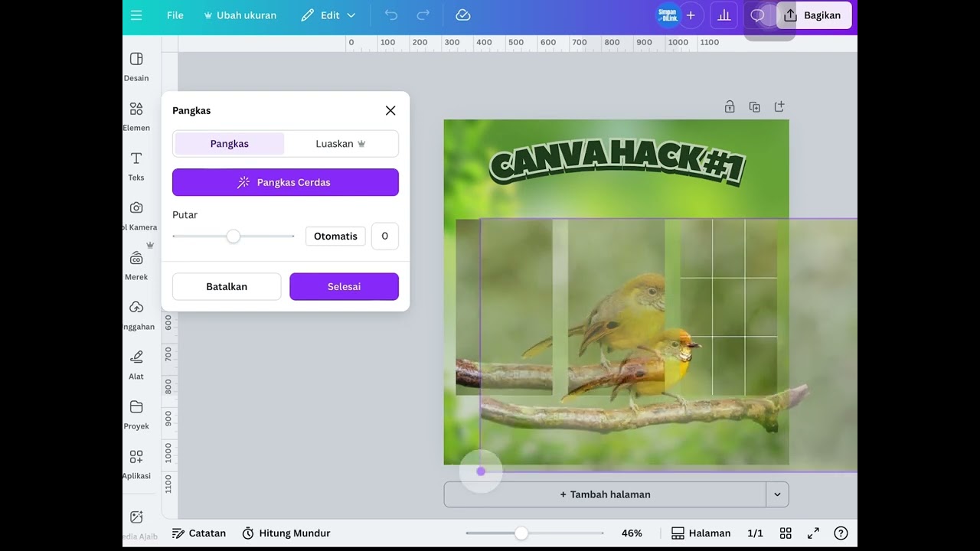Select the CANVA HACK#1 title text
This screenshot has width=980, height=551.
coord(617,162)
